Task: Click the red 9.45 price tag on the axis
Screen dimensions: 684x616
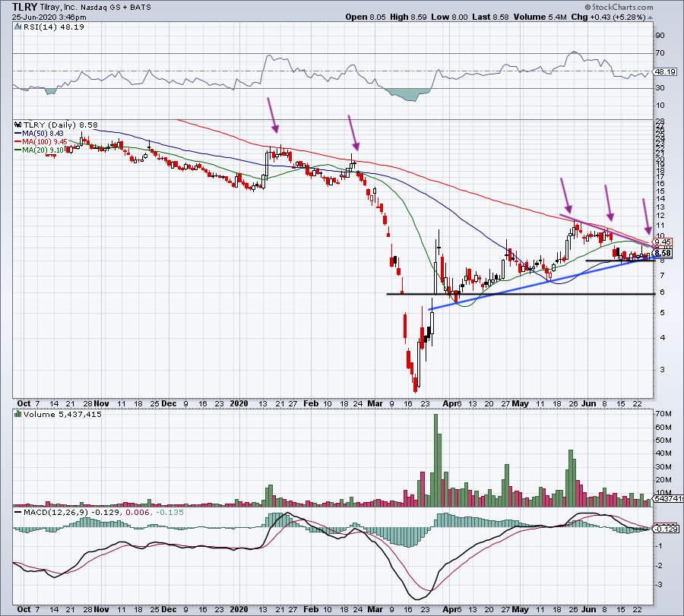Action: click(x=663, y=242)
